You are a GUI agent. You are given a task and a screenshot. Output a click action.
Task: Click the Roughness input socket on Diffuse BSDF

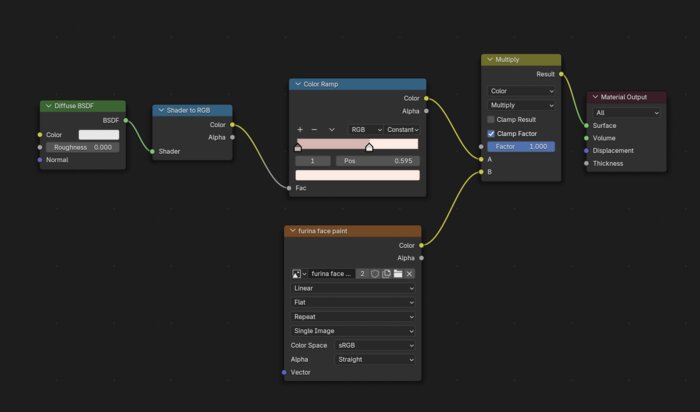40,147
